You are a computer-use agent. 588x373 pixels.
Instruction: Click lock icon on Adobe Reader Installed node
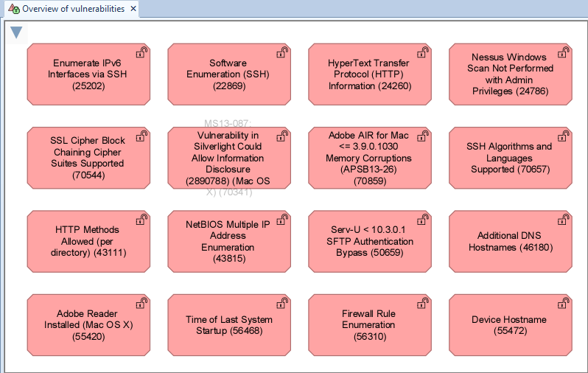pyautogui.click(x=141, y=304)
